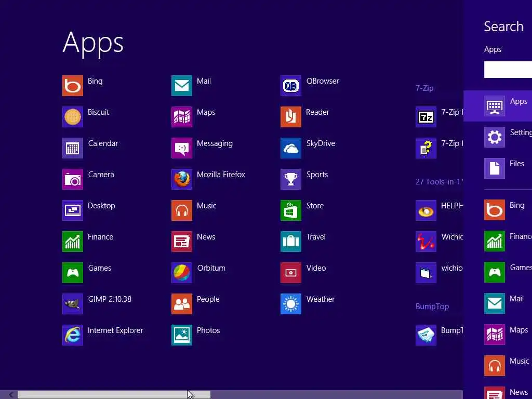Viewport: 532px width, 399px height.
Task: Switch to the Desktop tile
Action: coord(73,210)
